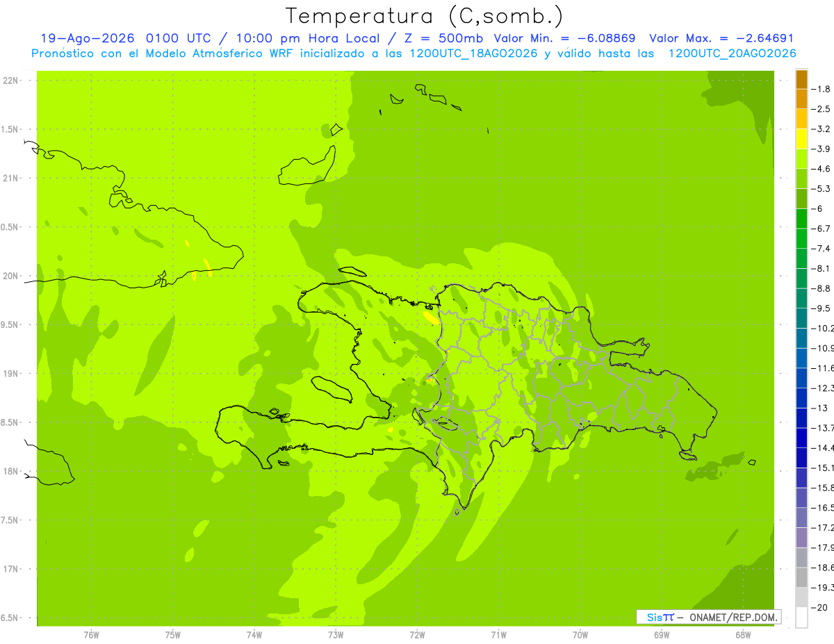
Task: Click the "20N" latitude label
Action: (x=10, y=276)
